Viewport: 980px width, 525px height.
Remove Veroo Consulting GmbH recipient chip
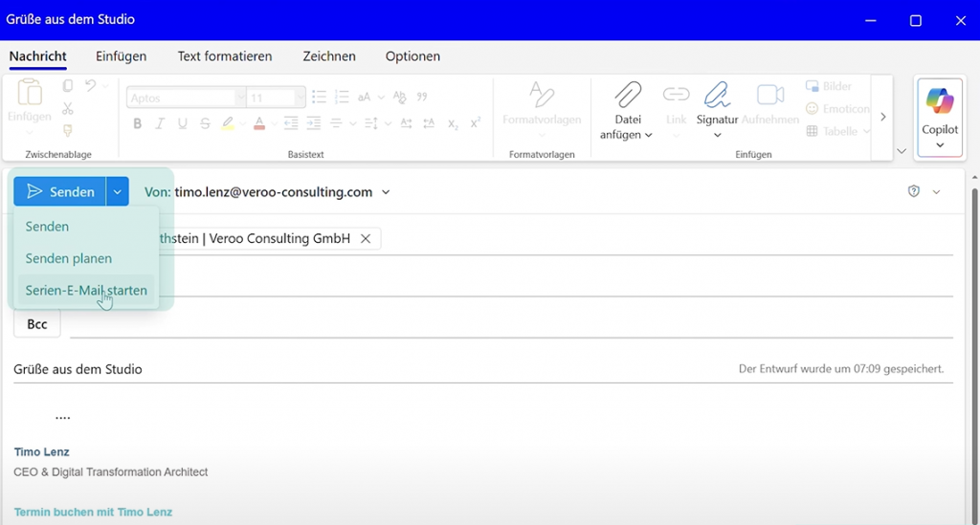(x=366, y=238)
